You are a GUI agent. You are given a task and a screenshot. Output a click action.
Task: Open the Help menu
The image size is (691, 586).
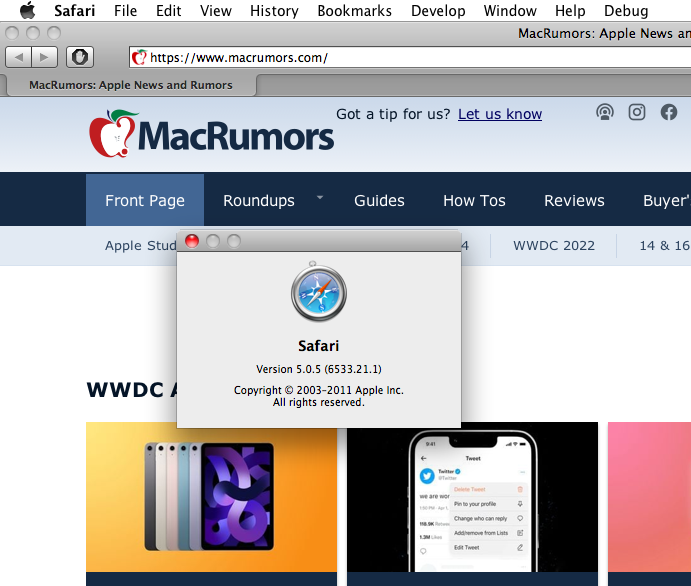click(x=570, y=11)
